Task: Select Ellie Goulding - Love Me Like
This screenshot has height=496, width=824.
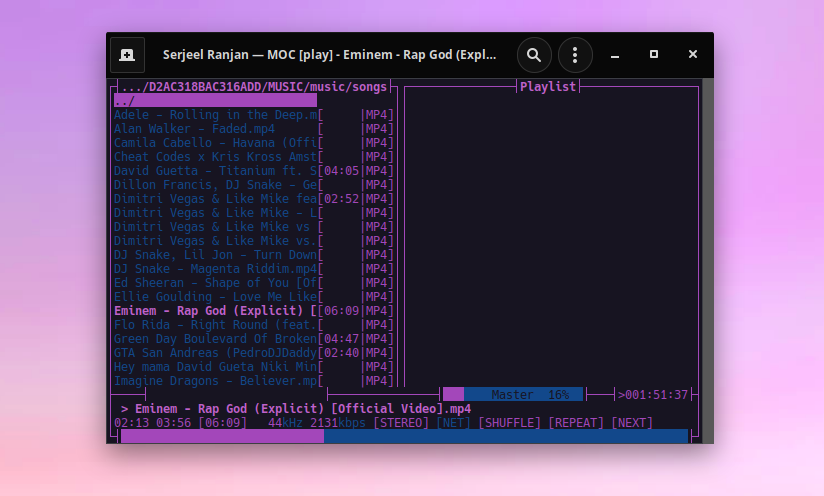Action: (254, 297)
